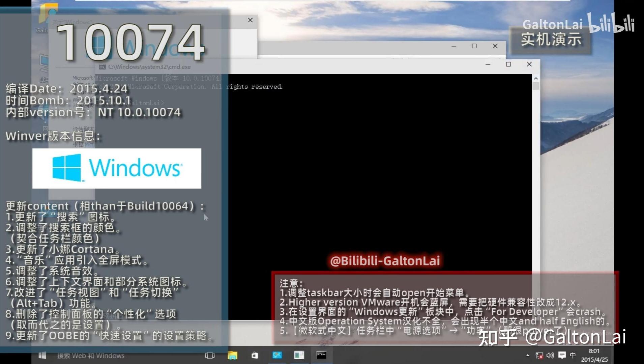The image size is (644, 364).
Task: Close the window behind cmd.exe
Action: point(495,46)
